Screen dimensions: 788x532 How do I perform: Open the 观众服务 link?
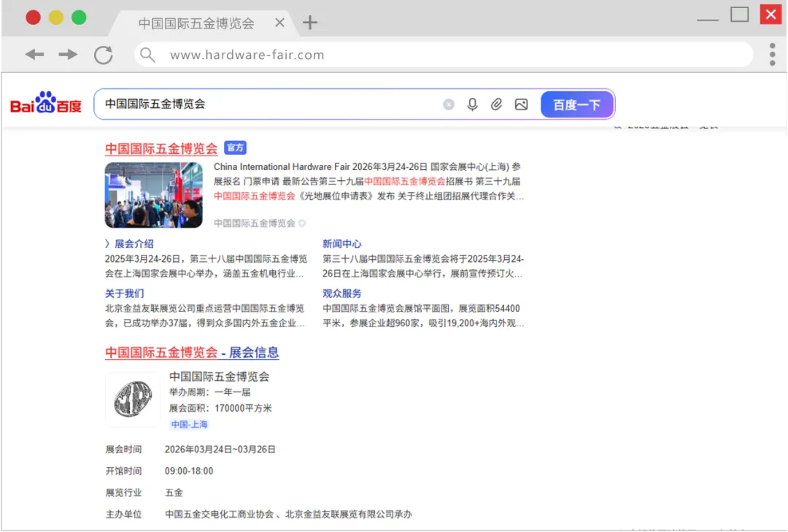[341, 293]
